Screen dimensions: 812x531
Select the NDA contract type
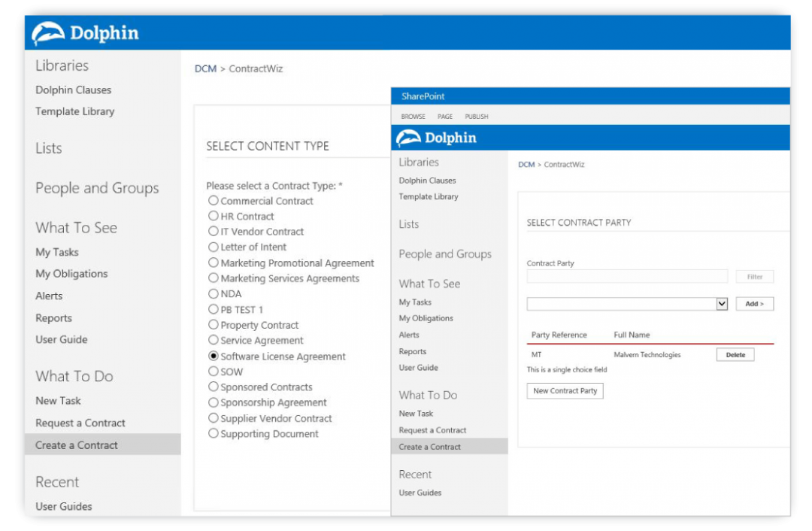tap(213, 294)
